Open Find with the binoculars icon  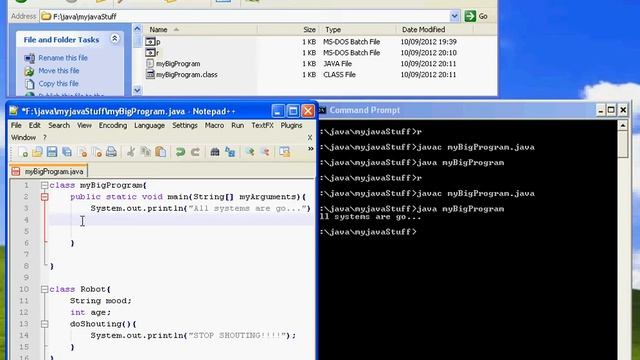215,152
